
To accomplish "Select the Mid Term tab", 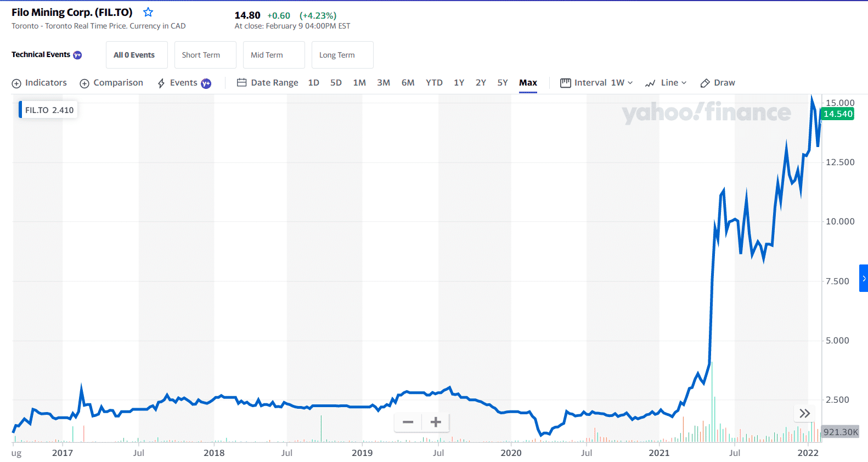I will (x=274, y=55).
